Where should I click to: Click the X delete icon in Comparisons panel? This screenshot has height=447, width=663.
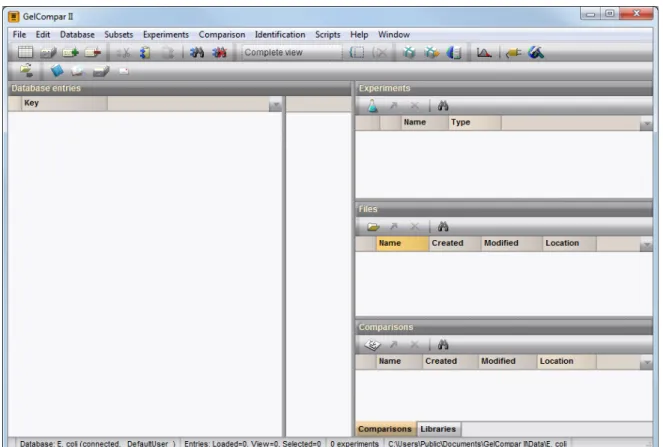(415, 345)
